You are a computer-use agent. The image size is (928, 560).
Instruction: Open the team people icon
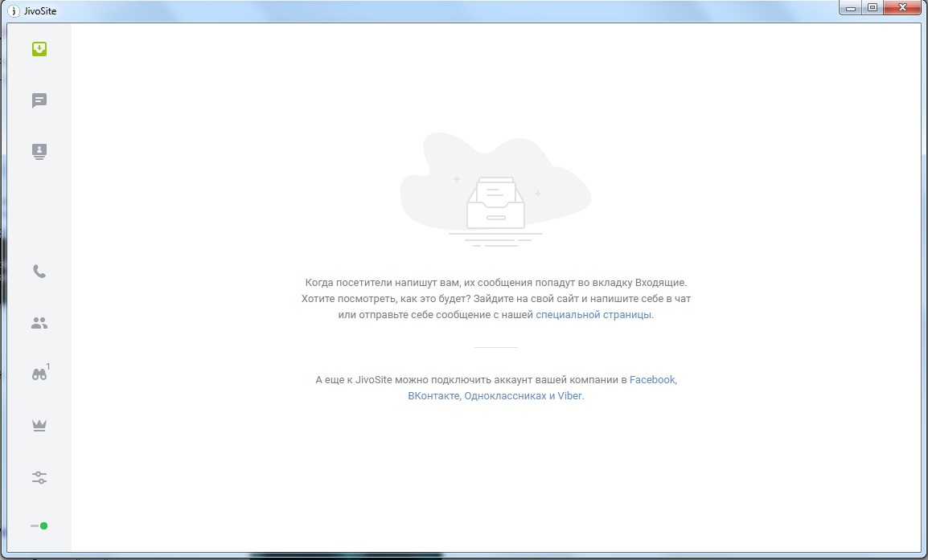tap(39, 323)
